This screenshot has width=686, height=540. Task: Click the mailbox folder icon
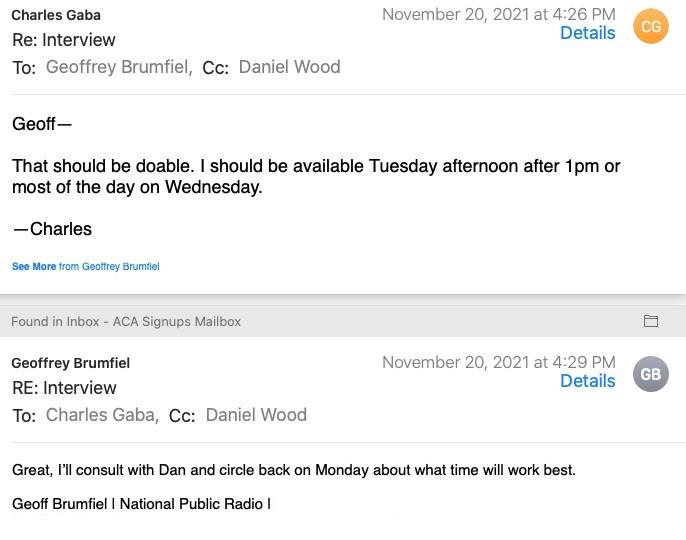(x=651, y=321)
